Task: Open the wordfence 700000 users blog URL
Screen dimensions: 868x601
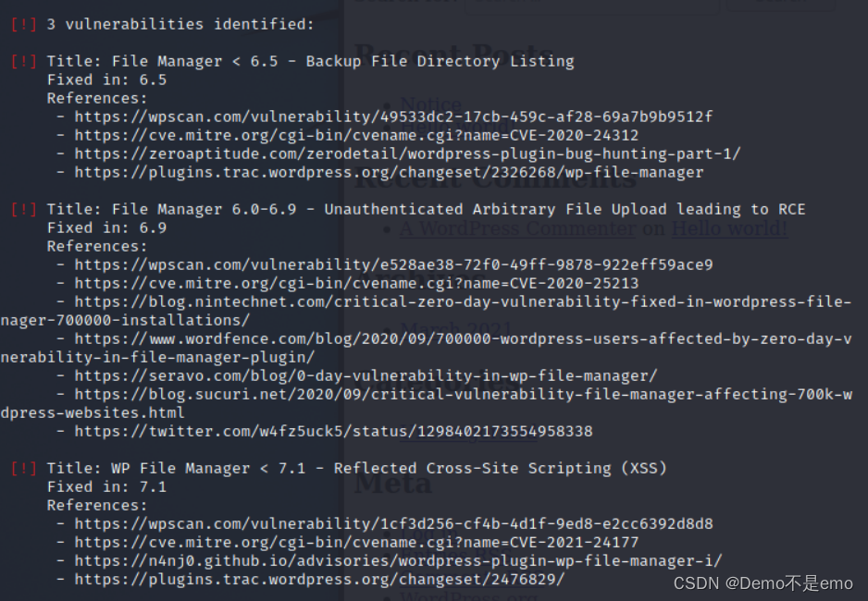Action: click(x=463, y=339)
